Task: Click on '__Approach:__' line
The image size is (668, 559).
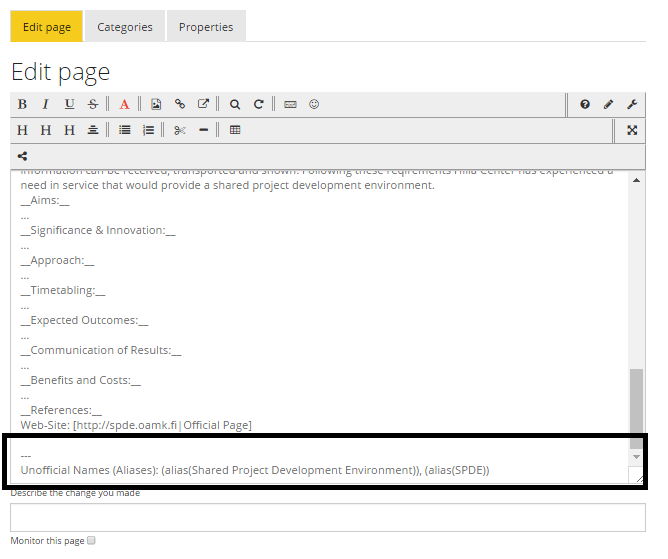Action: click(x=57, y=260)
